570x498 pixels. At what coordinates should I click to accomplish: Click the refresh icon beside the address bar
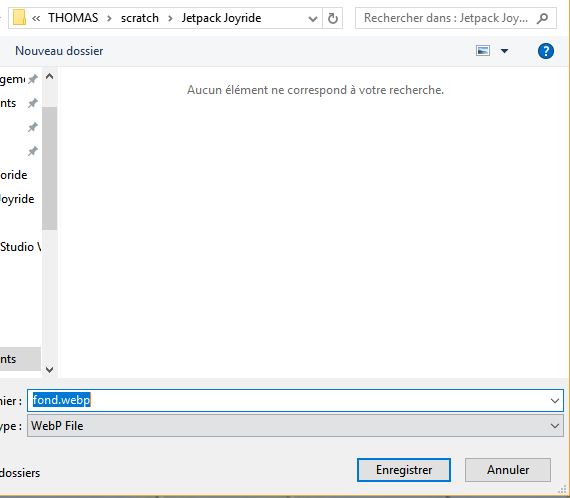pyautogui.click(x=333, y=18)
